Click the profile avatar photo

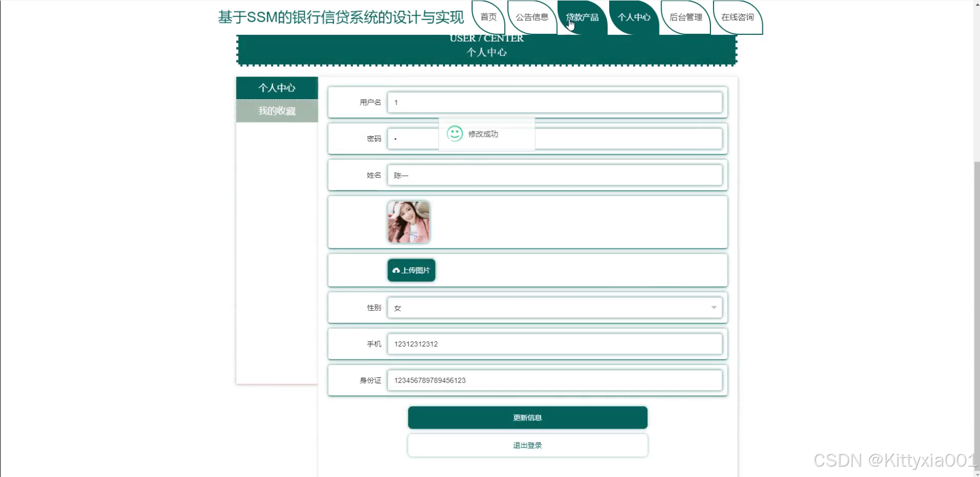[x=409, y=222]
